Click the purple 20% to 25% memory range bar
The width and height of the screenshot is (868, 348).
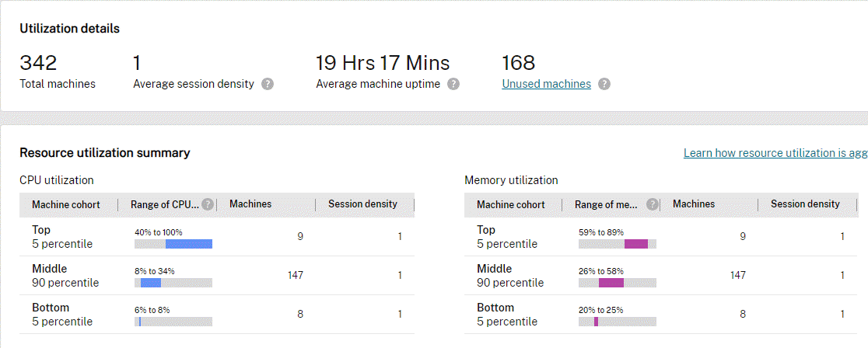tap(597, 322)
